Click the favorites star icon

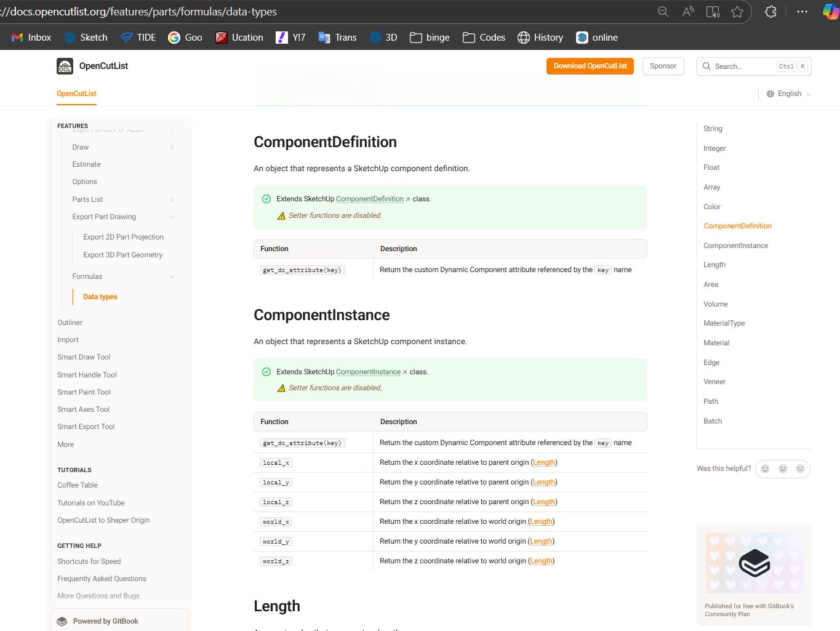point(737,12)
